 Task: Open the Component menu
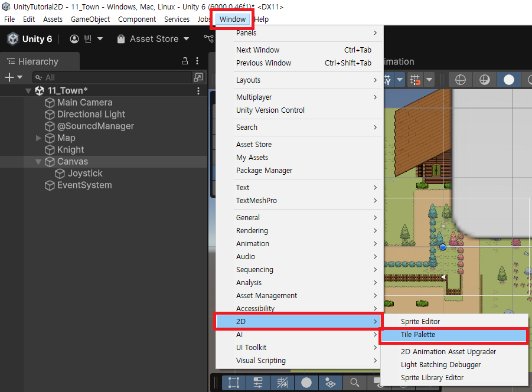point(137,19)
